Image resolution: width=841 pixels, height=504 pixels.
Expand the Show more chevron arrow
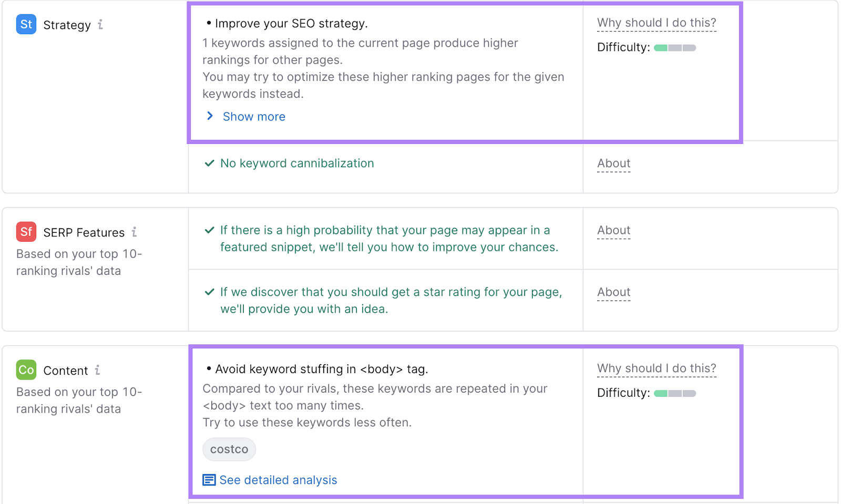point(210,116)
